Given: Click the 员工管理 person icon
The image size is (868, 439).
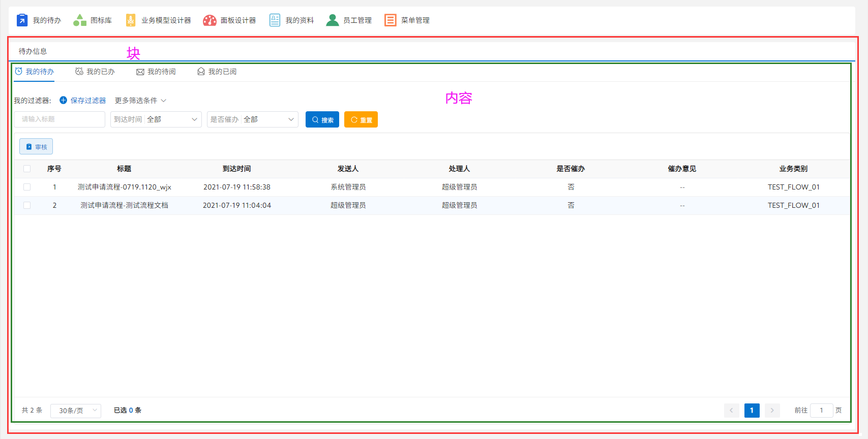Looking at the screenshot, I should click(x=333, y=20).
